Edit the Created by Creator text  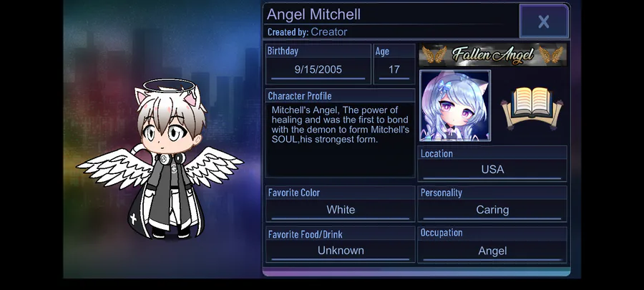coord(307,32)
